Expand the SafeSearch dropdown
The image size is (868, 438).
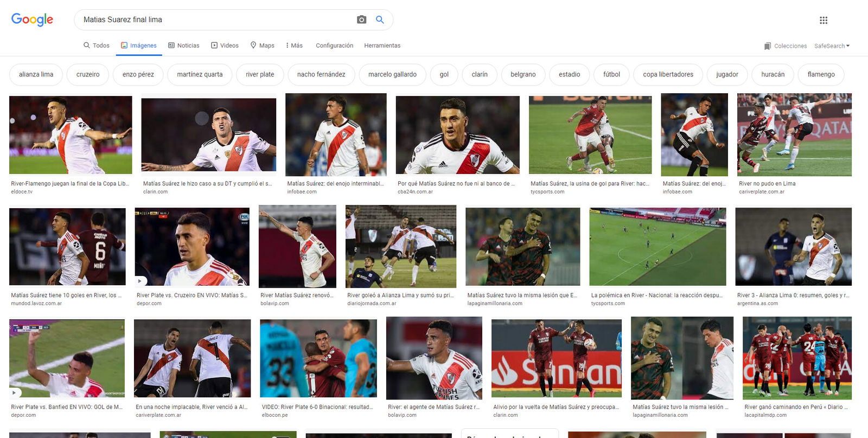[x=832, y=46]
